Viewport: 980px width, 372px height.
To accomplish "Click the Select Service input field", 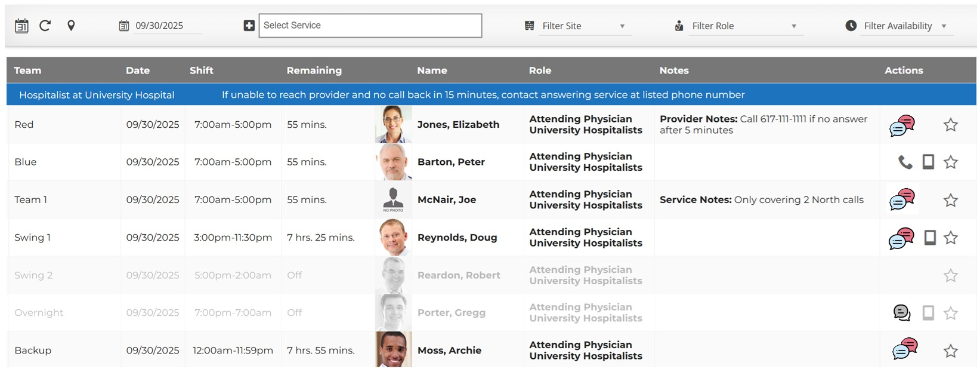I will pyautogui.click(x=370, y=26).
